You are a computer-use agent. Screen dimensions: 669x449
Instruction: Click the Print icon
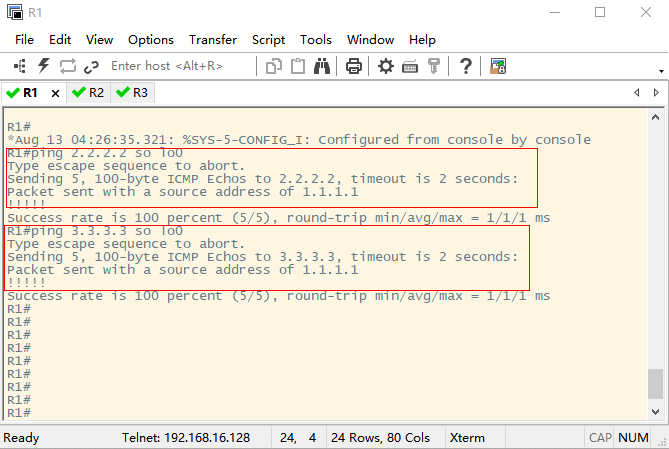coord(354,66)
